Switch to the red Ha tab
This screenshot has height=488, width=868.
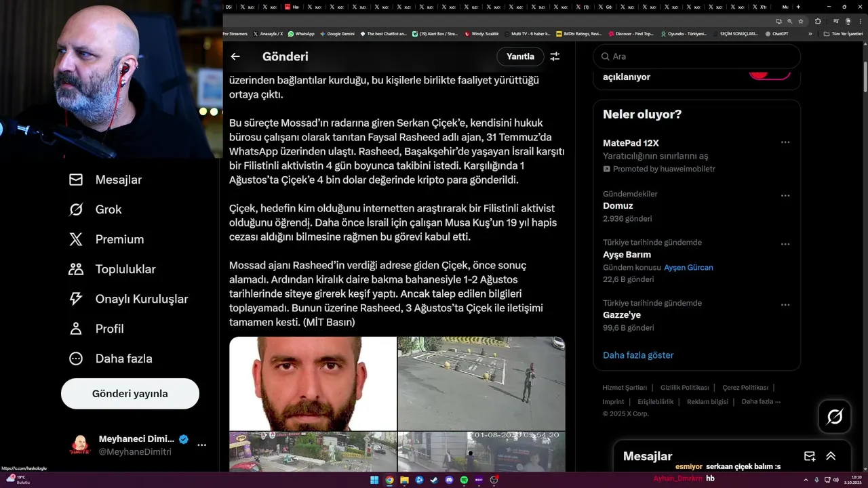tap(292, 7)
